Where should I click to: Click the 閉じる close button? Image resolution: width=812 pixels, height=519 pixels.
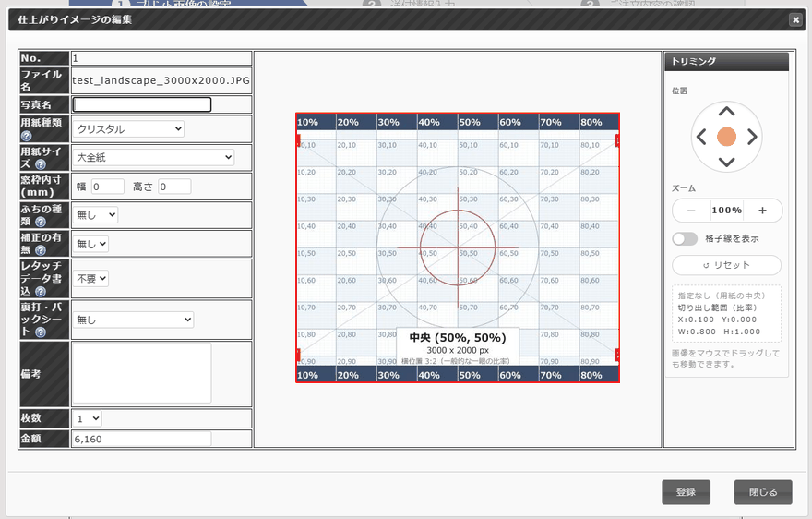pos(763,492)
